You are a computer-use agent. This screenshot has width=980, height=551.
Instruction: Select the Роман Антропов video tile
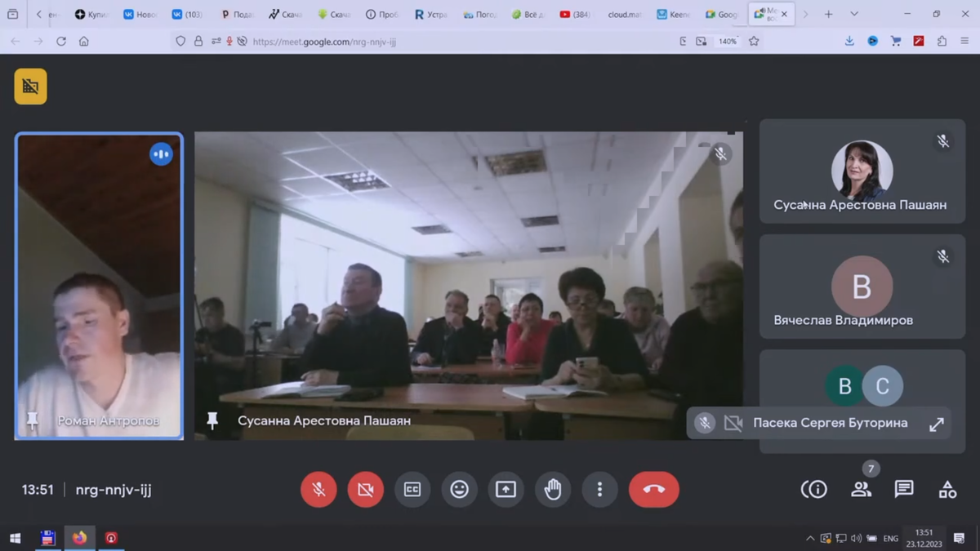pos(99,287)
